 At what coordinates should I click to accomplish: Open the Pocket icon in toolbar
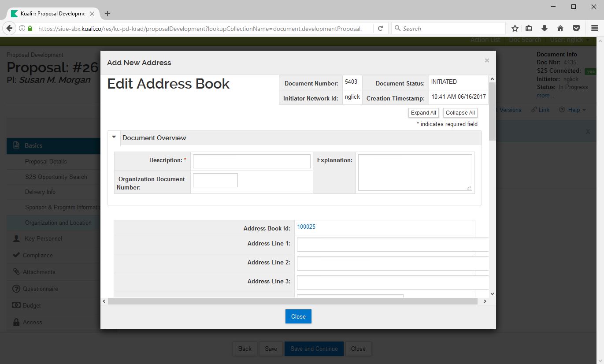coord(576,28)
